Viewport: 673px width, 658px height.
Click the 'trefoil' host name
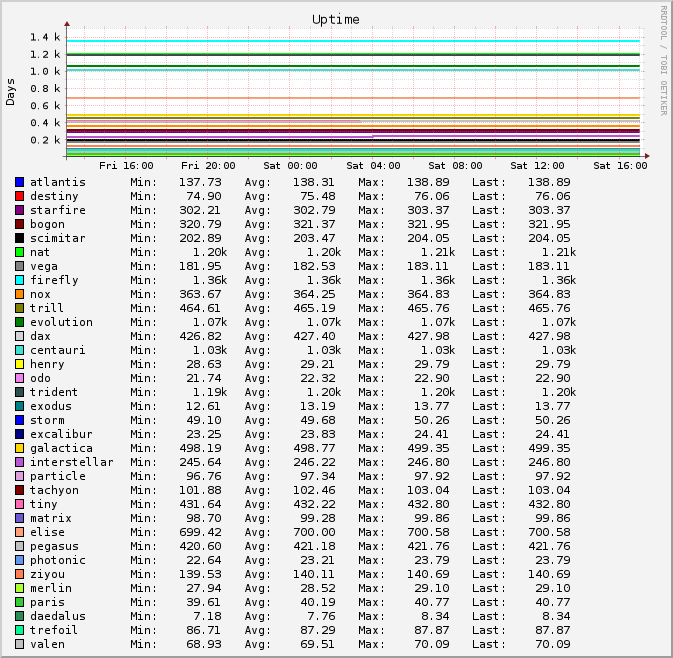click(54, 630)
